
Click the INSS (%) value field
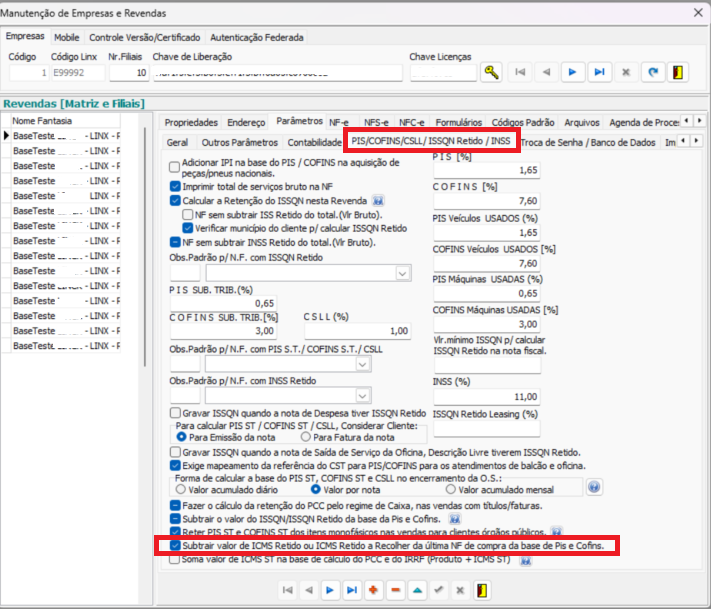487,397
